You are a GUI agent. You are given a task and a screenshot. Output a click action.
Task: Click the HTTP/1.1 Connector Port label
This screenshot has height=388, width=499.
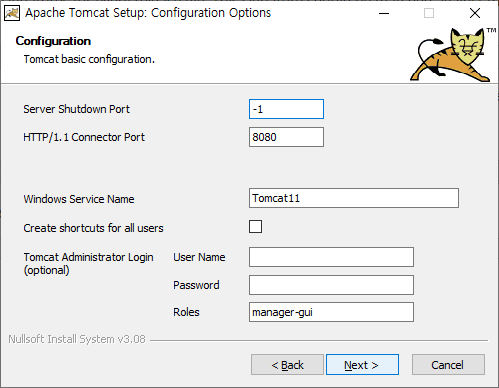(x=84, y=137)
